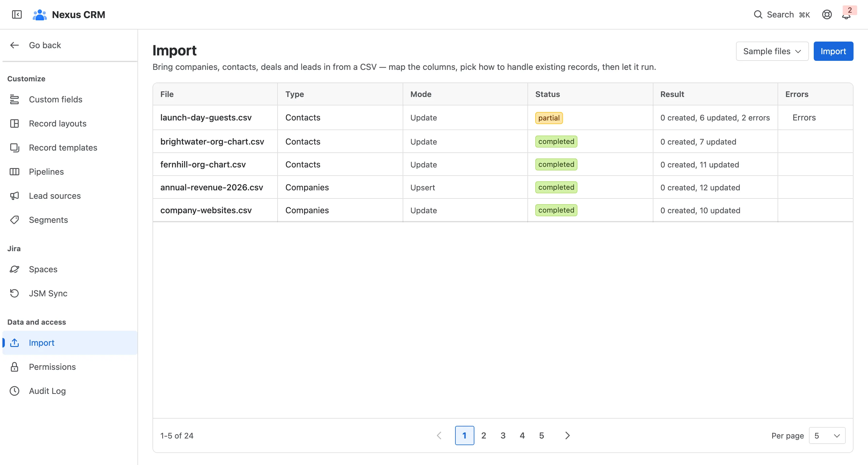Click the Permissions lock icon
The width and height of the screenshot is (868, 465).
[14, 367]
